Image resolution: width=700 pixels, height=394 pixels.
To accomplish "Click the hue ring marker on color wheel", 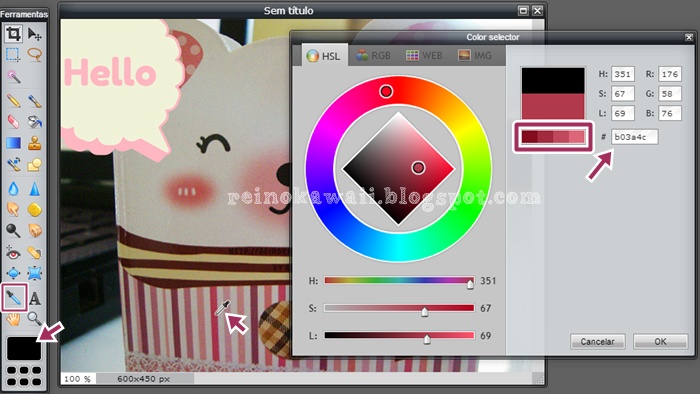I will click(x=386, y=91).
